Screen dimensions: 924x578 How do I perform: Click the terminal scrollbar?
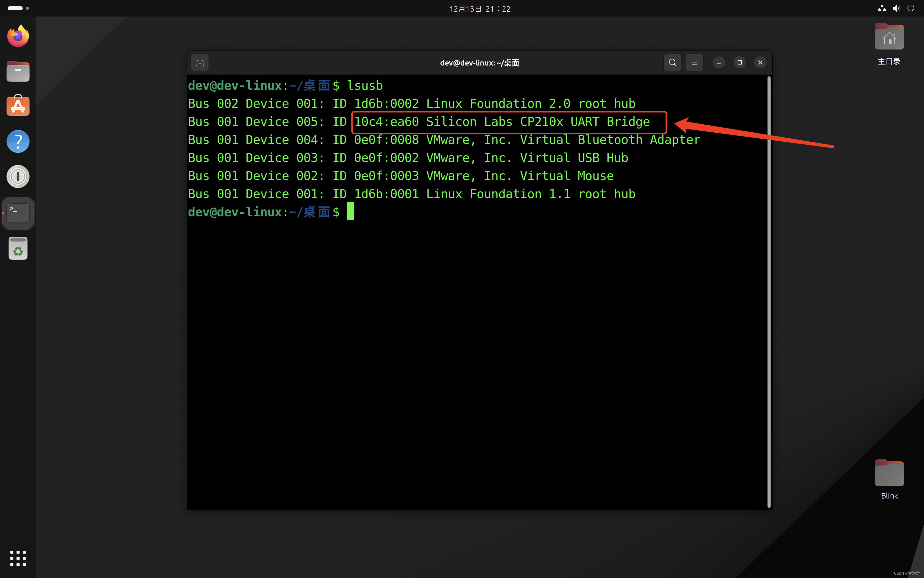(769, 292)
